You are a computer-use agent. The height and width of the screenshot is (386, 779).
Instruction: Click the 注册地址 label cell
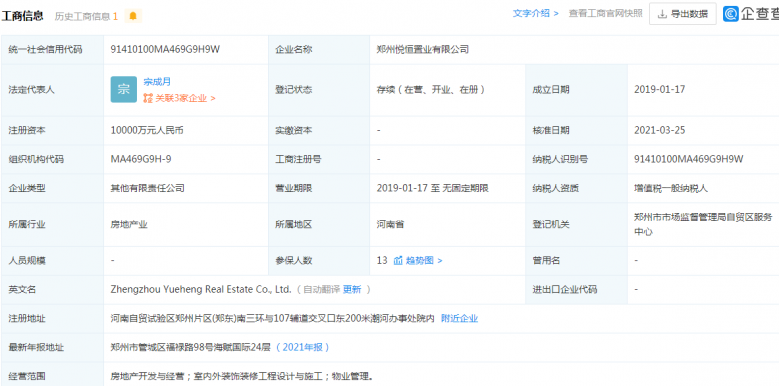52,318
